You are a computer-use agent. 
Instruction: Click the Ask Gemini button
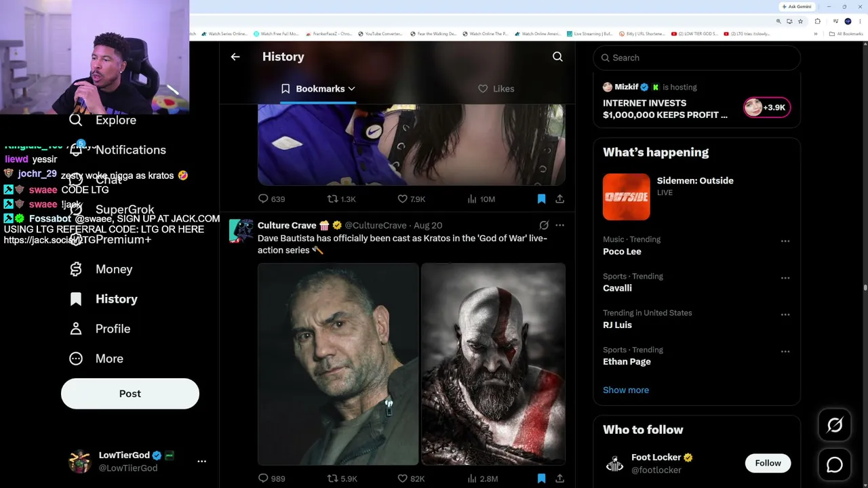[797, 7]
